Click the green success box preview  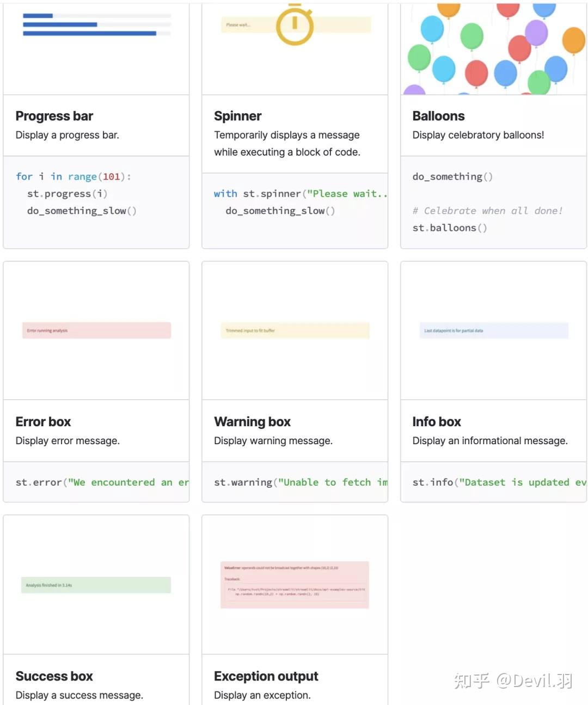click(x=96, y=585)
